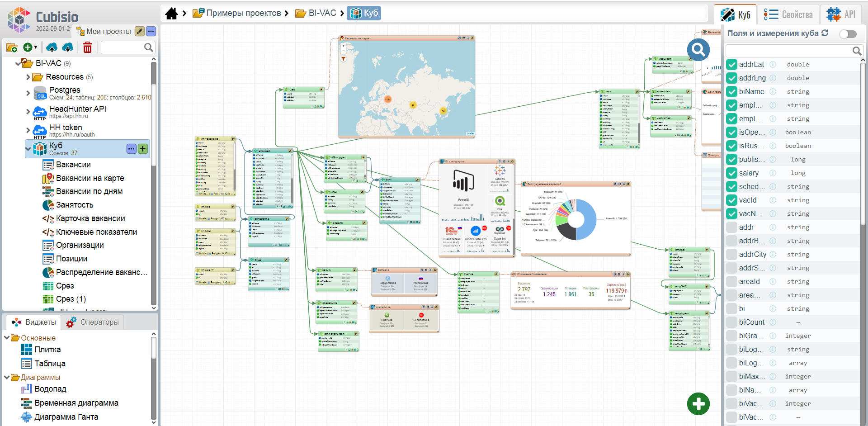This screenshot has height=426, width=868.
Task: Click the green plus button on canvas
Action: tap(698, 403)
